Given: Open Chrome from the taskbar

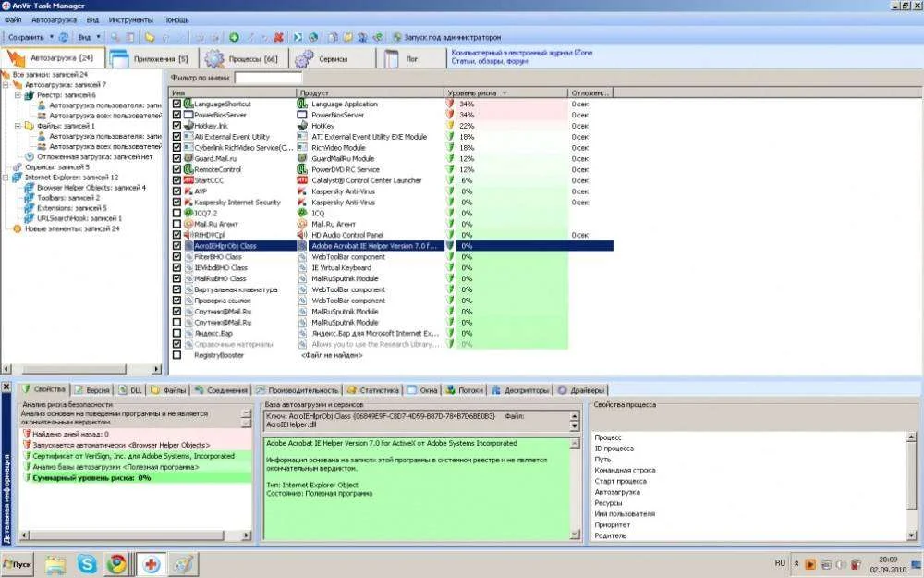Looking at the screenshot, I should 115,562.
